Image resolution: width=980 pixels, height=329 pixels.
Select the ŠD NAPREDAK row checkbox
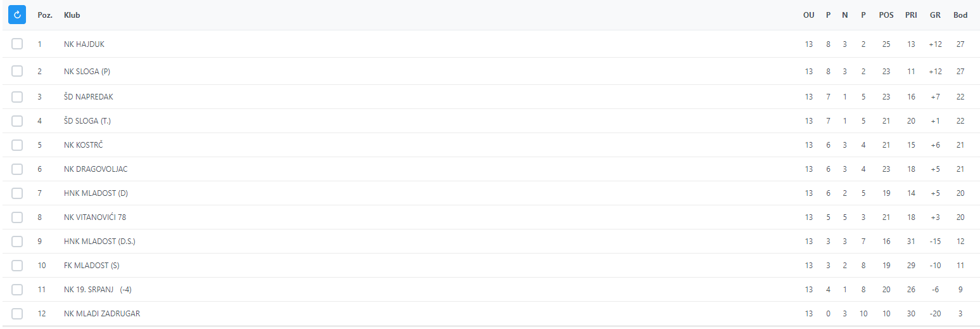tap(17, 97)
